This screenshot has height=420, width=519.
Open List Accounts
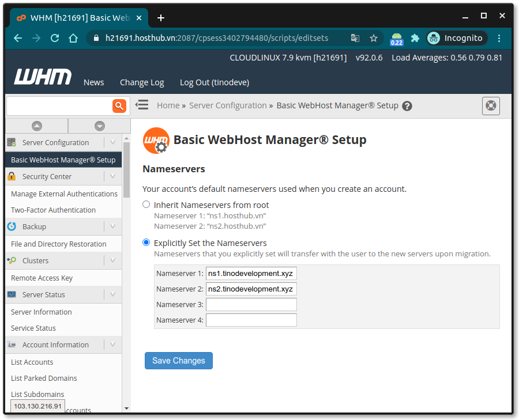(32, 362)
